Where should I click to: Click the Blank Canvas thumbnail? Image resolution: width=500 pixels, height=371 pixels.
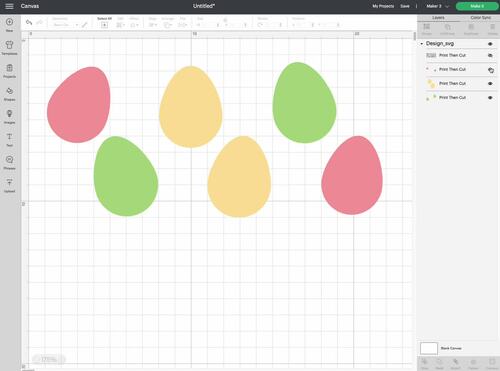[429, 348]
